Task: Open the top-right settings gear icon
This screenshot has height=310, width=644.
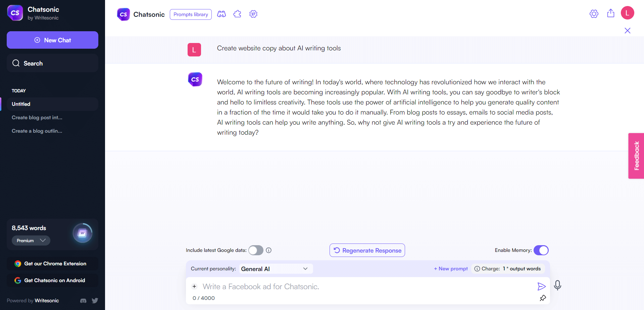Action: 594,14
